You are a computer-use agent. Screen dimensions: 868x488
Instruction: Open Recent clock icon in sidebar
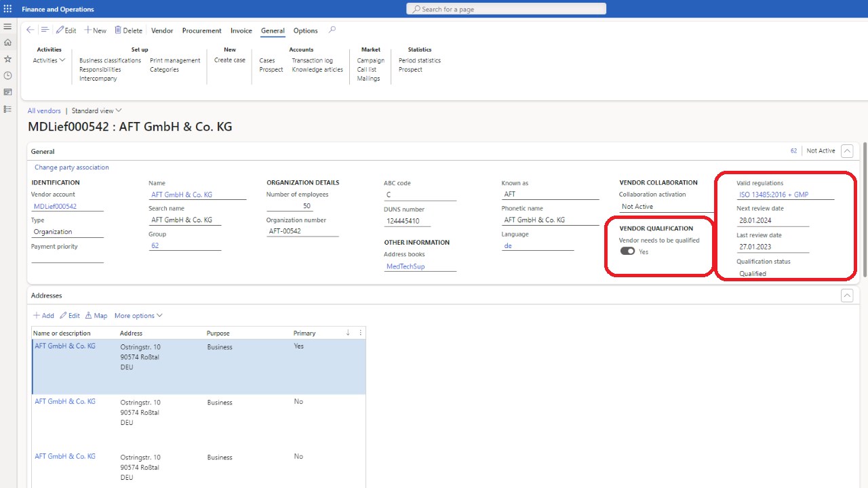7,75
